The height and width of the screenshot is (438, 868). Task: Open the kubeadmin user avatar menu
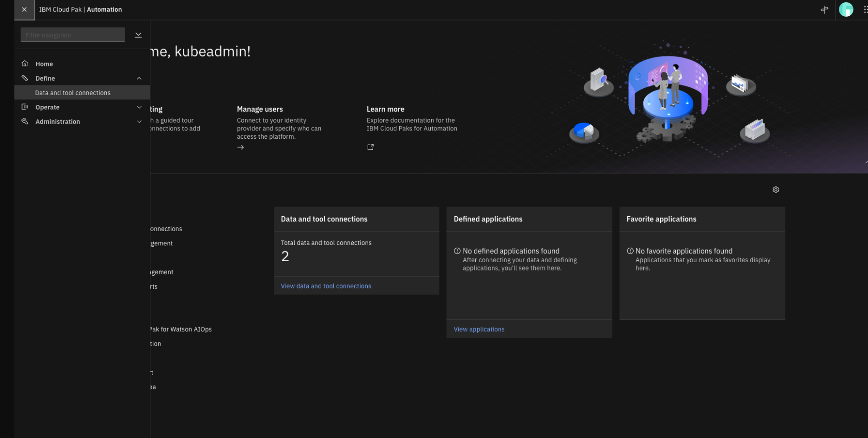click(x=846, y=9)
